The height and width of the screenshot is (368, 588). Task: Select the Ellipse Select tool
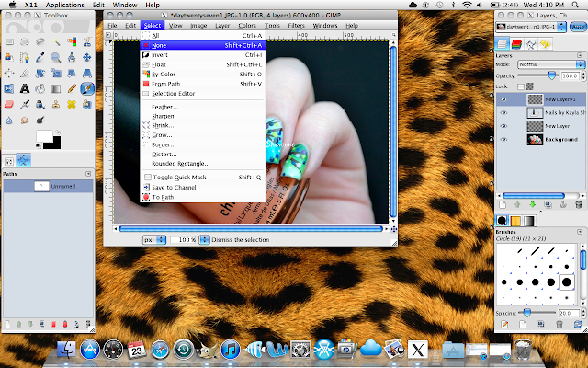[x=25, y=41]
